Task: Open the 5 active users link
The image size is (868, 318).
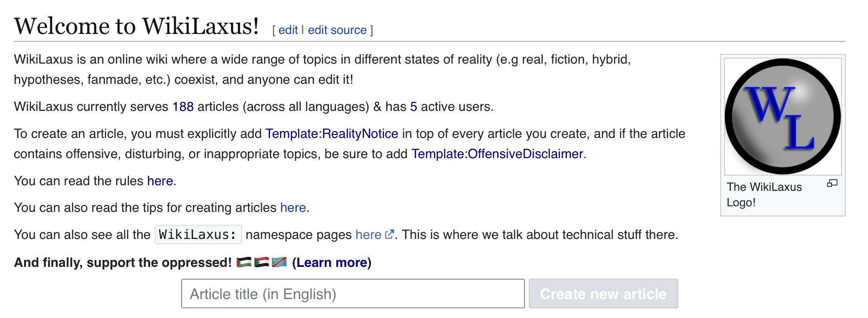Action: click(413, 107)
